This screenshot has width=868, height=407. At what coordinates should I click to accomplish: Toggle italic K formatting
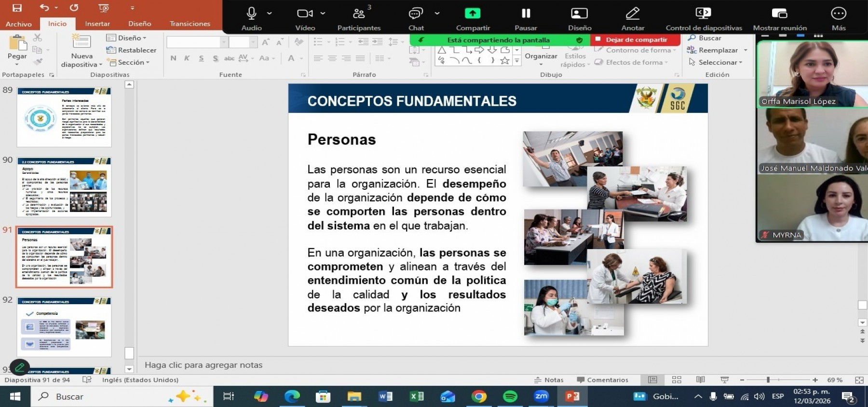[187, 58]
